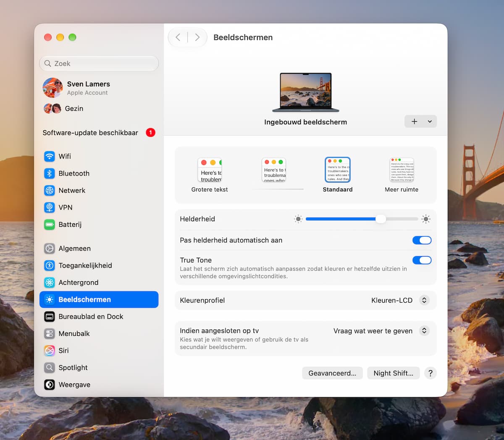Click the Ingebouwd beeldscherm caption text
Viewport: 504px width, 440px height.
(x=306, y=122)
